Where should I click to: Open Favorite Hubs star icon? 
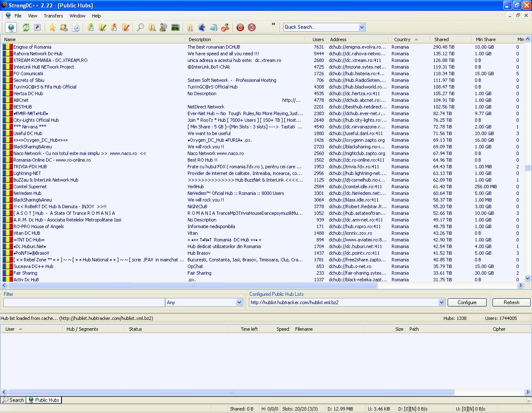click(52, 27)
